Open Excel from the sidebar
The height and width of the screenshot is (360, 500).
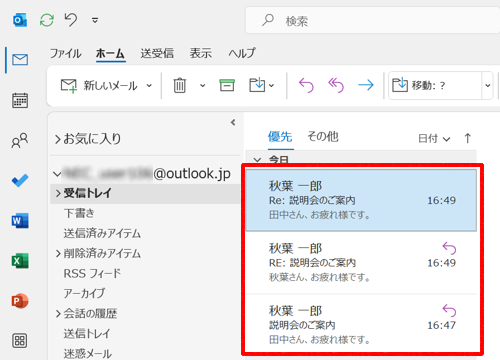(20, 261)
